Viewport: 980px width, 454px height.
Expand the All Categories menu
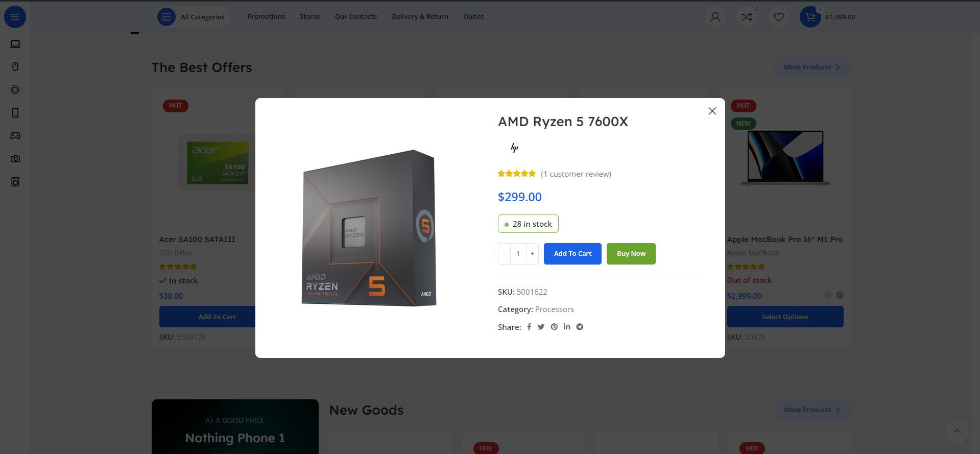[x=194, y=17]
